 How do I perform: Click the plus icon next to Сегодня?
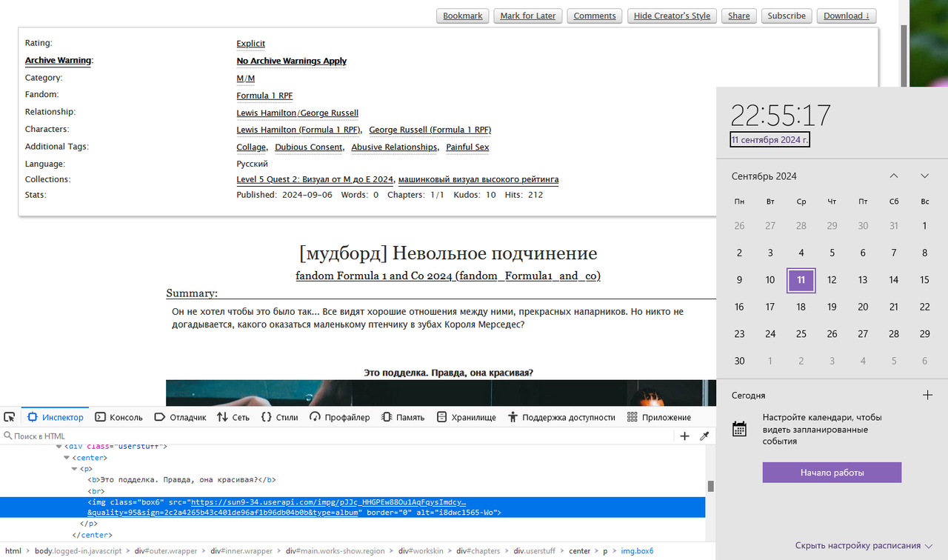pyautogui.click(x=927, y=396)
